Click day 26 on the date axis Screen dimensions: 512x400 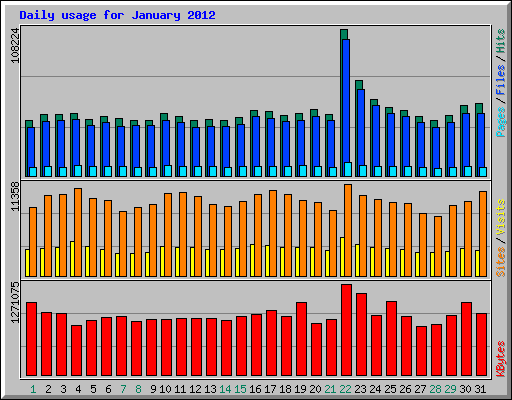pyautogui.click(x=405, y=389)
